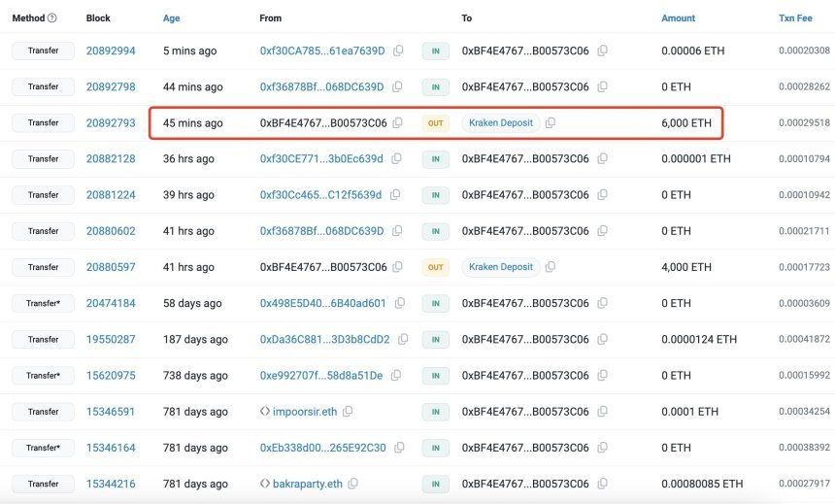Viewport: 835px width, 504px height.
Task: Copy From address 0xEb338d00...265E92C30
Action: coord(399,448)
